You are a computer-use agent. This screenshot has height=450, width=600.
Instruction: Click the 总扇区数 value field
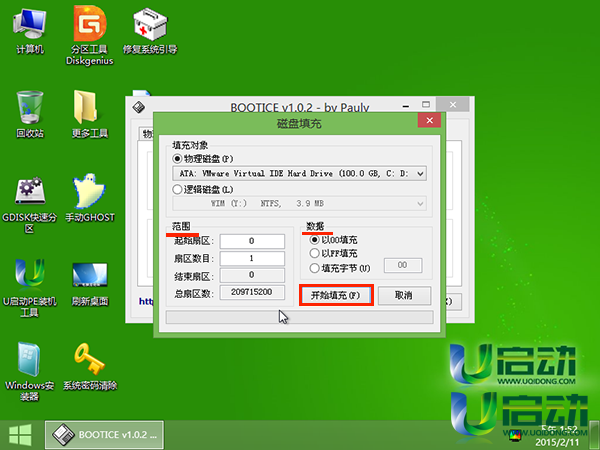point(252,292)
